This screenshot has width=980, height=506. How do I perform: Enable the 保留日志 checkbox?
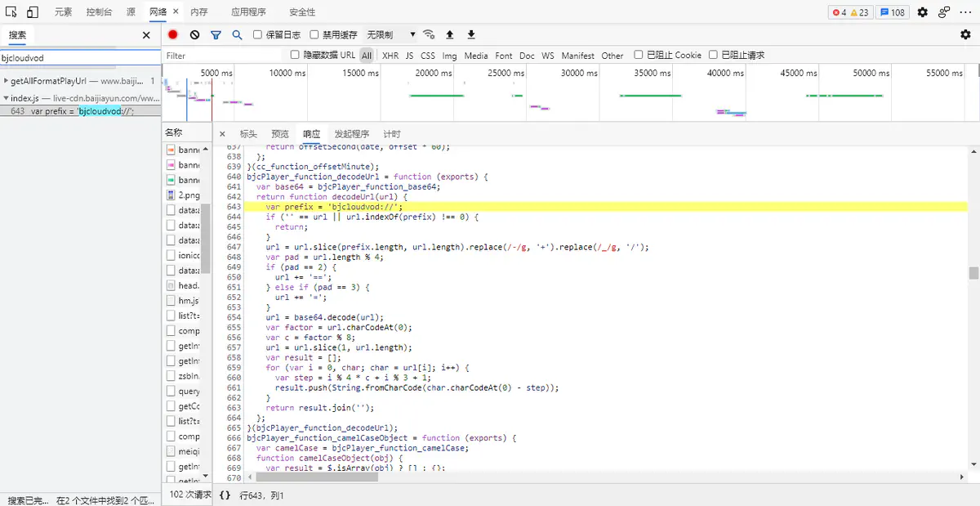(258, 35)
